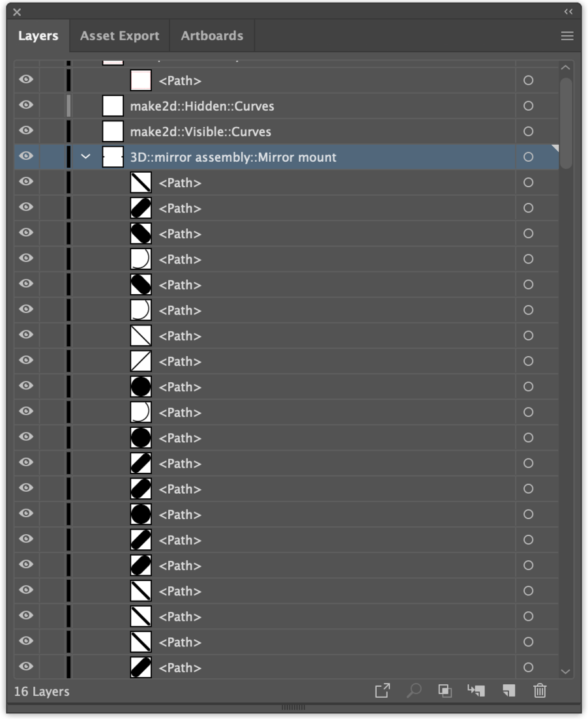
Task: Click the Make/Release Clipping Mask icon
Action: tap(445, 691)
